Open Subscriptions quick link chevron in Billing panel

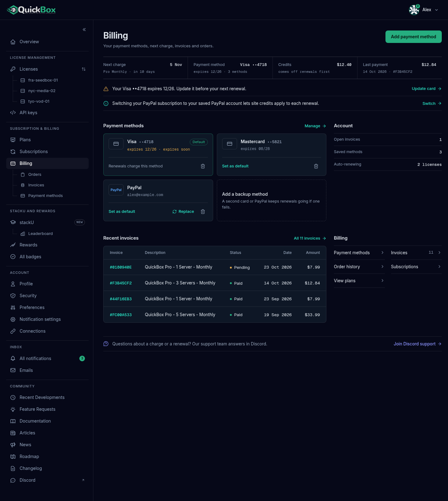pos(439,267)
